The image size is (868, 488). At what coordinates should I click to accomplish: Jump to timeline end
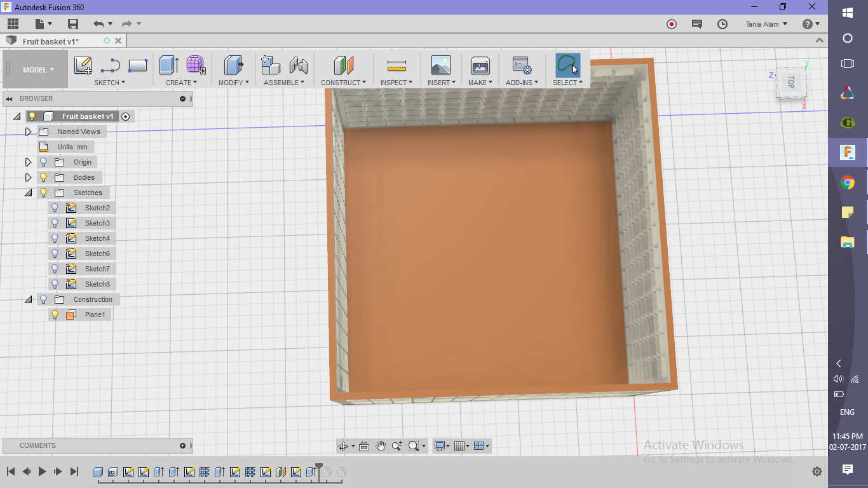pos(74,471)
